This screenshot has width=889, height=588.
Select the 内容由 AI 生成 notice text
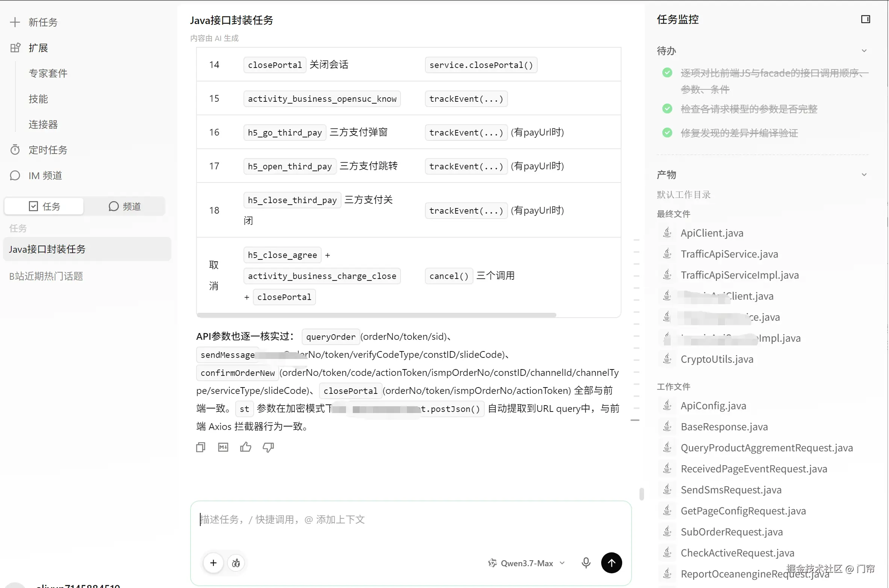tap(214, 38)
